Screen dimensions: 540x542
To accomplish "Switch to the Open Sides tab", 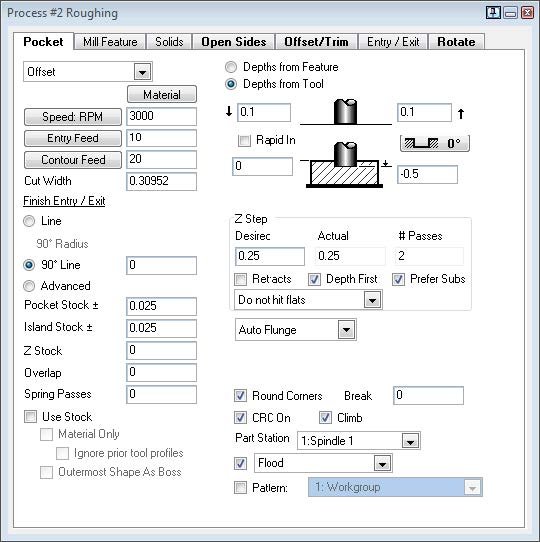I will 234,42.
